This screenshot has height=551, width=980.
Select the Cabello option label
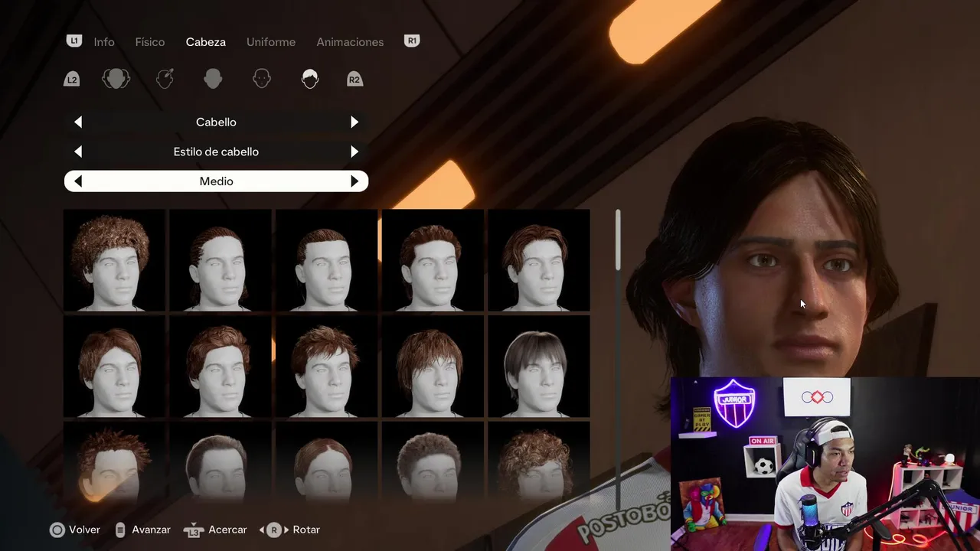click(x=216, y=122)
